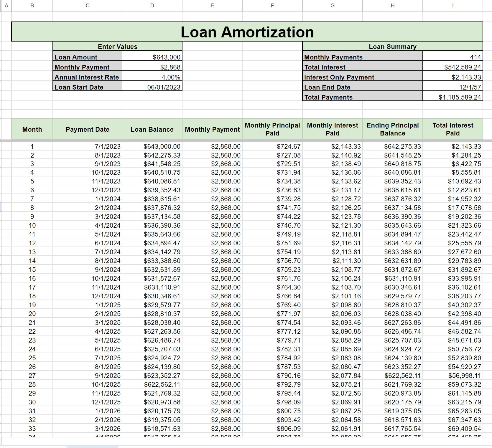Image resolution: width=492 pixels, height=448 pixels.
Task: Click the Monthly Payment input cell showing $2,868
Action: tap(152, 67)
